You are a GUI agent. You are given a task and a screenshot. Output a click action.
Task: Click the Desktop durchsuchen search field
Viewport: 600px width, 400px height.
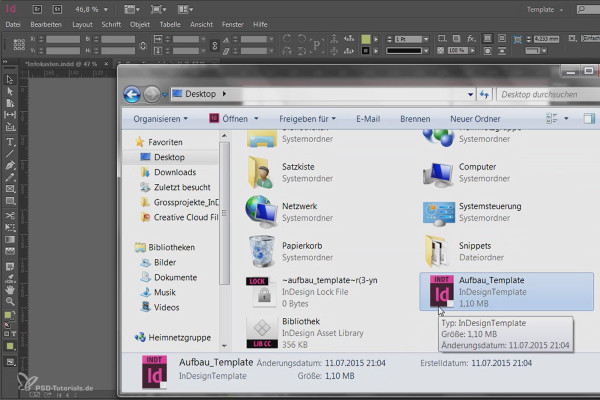(548, 94)
